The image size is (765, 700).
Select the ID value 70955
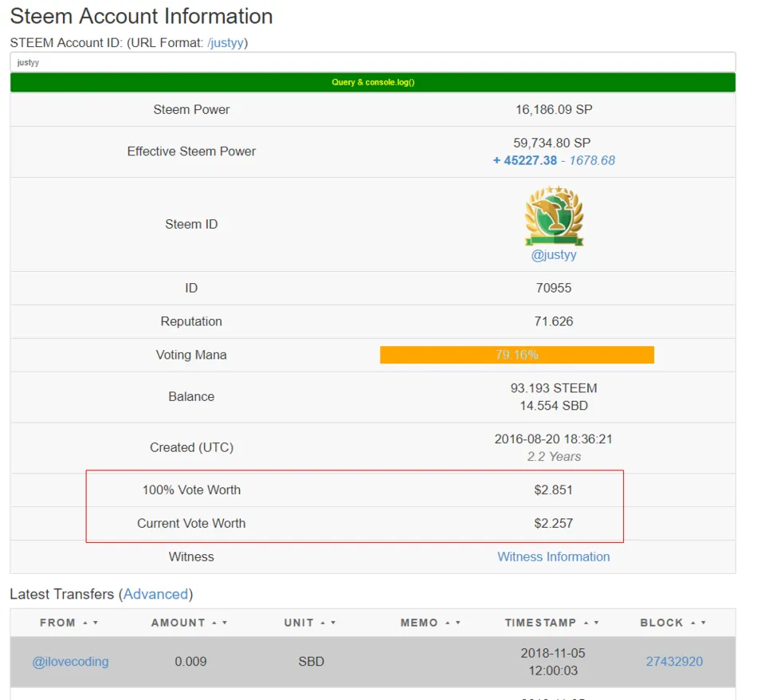pos(554,288)
